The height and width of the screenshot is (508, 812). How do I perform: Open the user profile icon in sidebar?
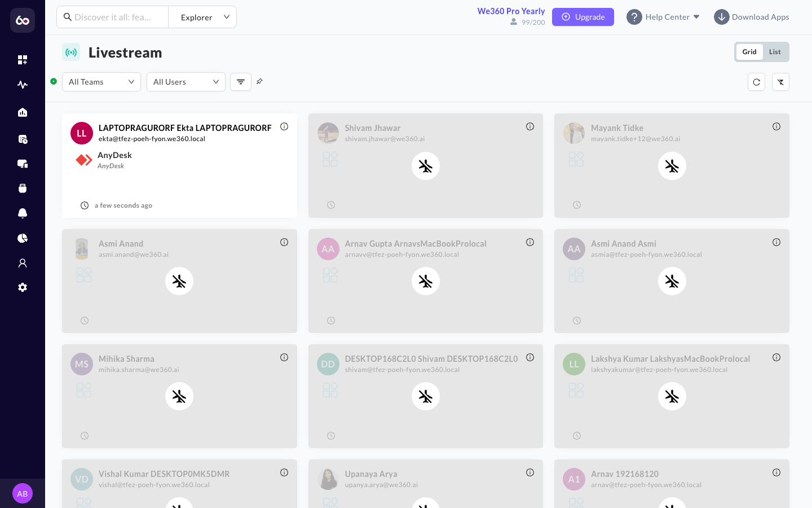tap(23, 263)
